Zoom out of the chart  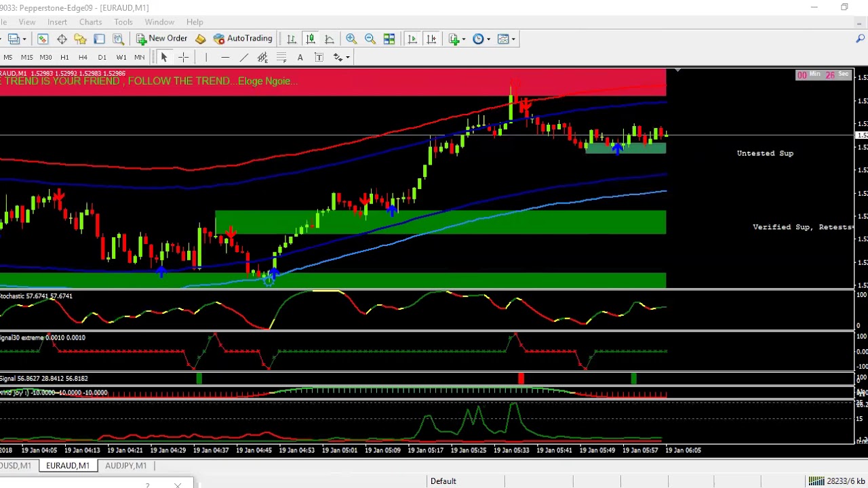(370, 39)
